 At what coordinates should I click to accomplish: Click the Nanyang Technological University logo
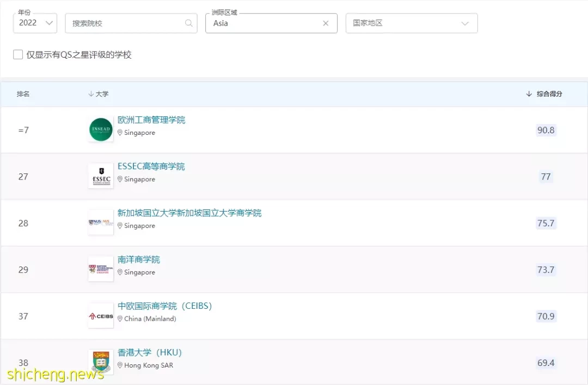coord(101,269)
